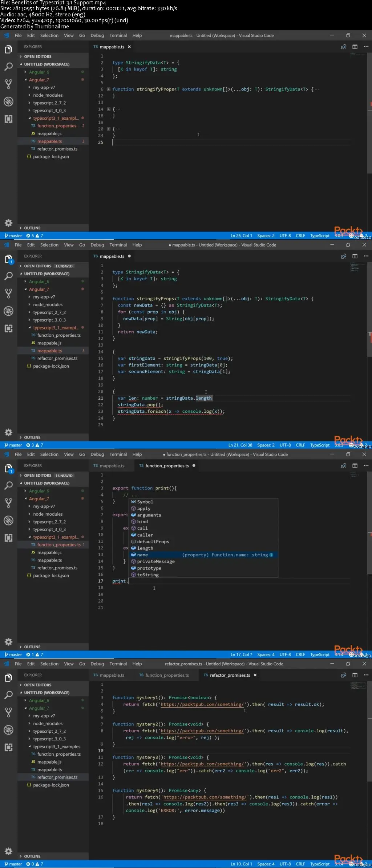The image size is (372, 868).
Task: Click Spaces: 4 in refactor_promises.ts status bar
Action: coord(266,864)
